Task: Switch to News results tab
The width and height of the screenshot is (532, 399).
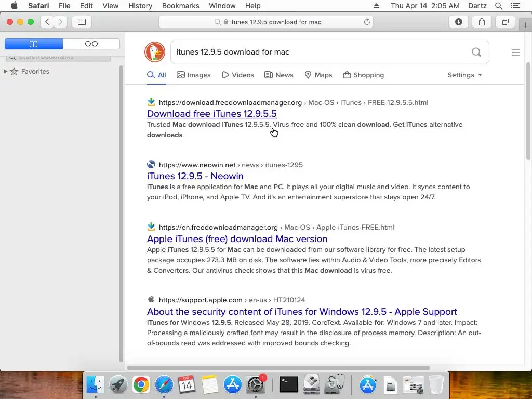Action: [x=279, y=75]
